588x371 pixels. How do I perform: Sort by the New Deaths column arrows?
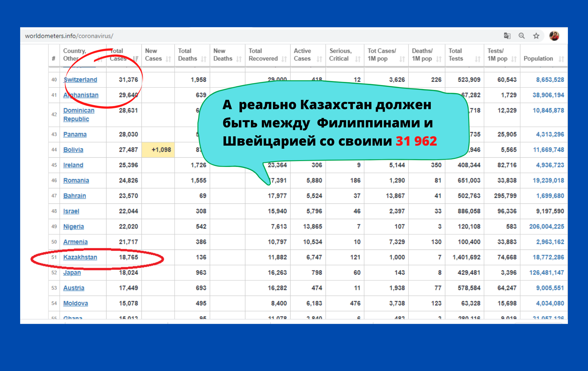click(239, 59)
